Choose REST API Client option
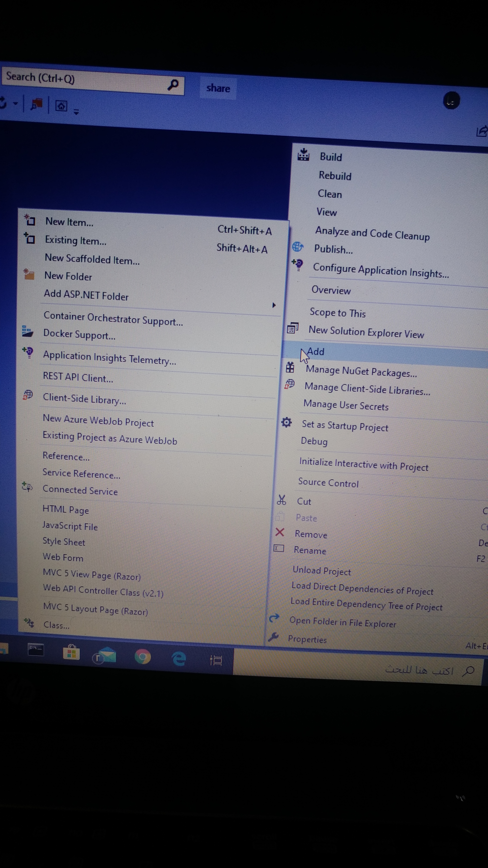Viewport: 488px width, 868px height. coord(78,377)
